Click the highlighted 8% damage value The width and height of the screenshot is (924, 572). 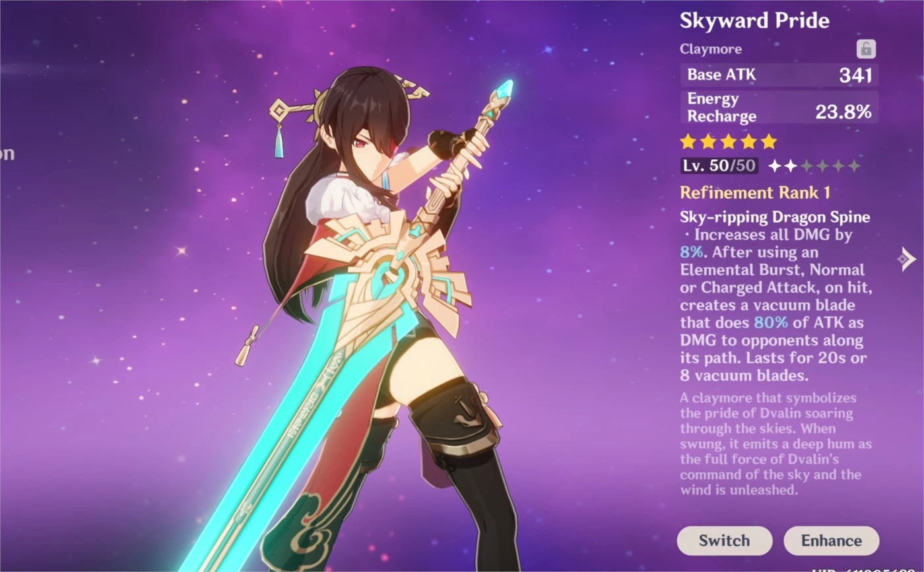[692, 252]
